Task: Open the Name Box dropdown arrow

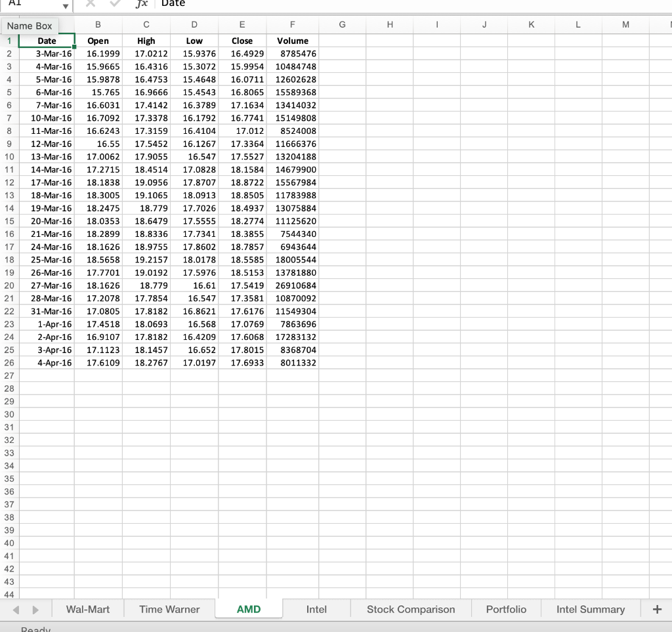Action: [66, 5]
